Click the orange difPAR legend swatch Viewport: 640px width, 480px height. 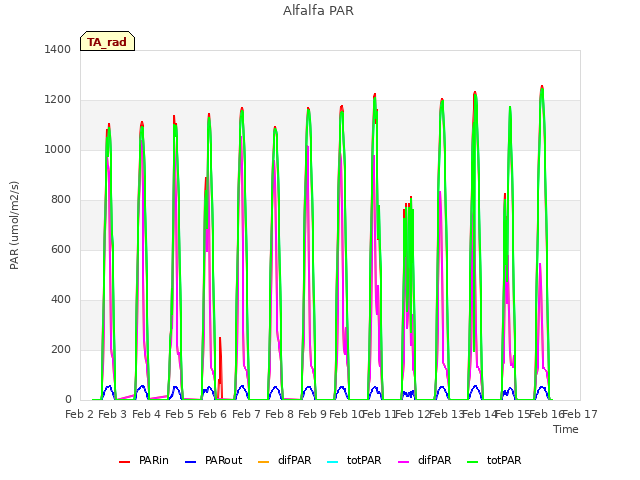[x=264, y=462]
